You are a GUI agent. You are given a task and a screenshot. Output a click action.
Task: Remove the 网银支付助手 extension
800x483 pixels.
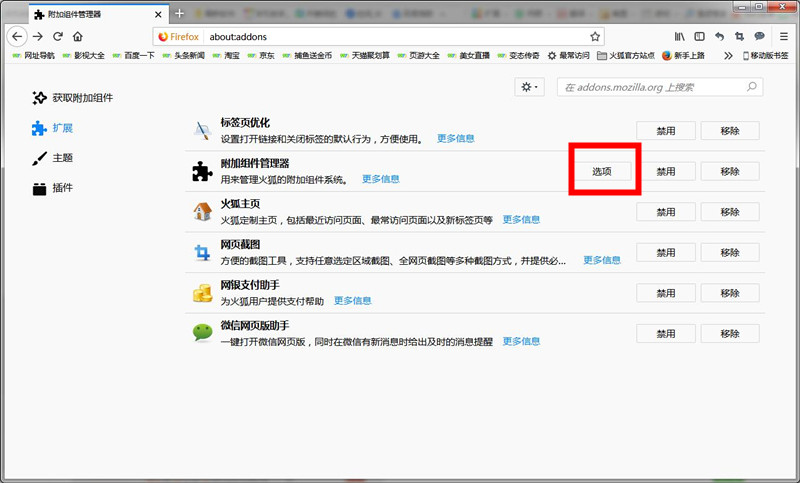pos(730,293)
